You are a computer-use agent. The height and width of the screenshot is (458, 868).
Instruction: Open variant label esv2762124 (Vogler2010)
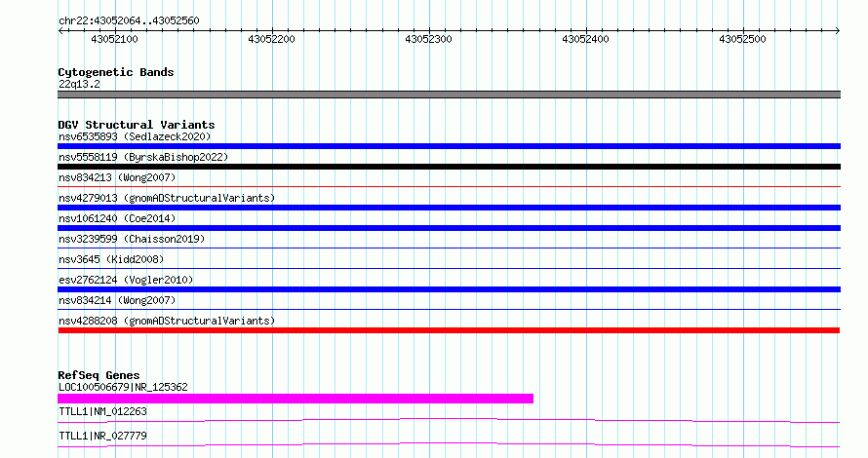126,280
